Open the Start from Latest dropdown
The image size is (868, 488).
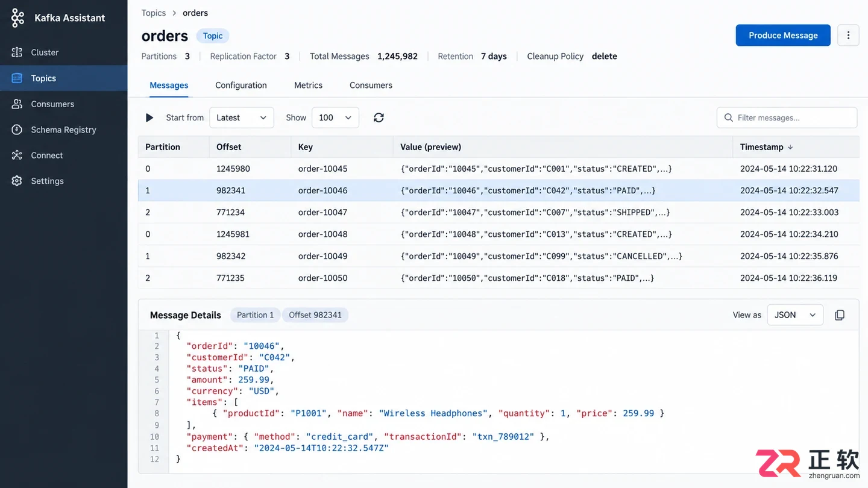point(242,117)
